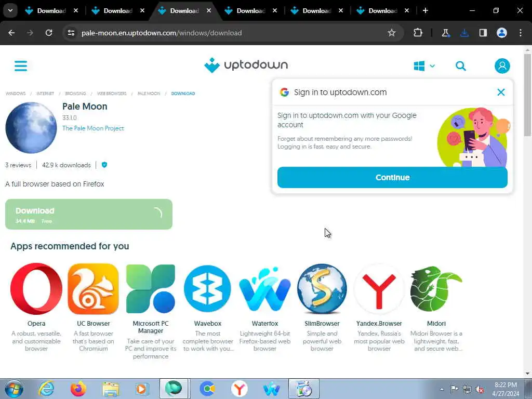Open the search magnifier icon

pyautogui.click(x=460, y=66)
